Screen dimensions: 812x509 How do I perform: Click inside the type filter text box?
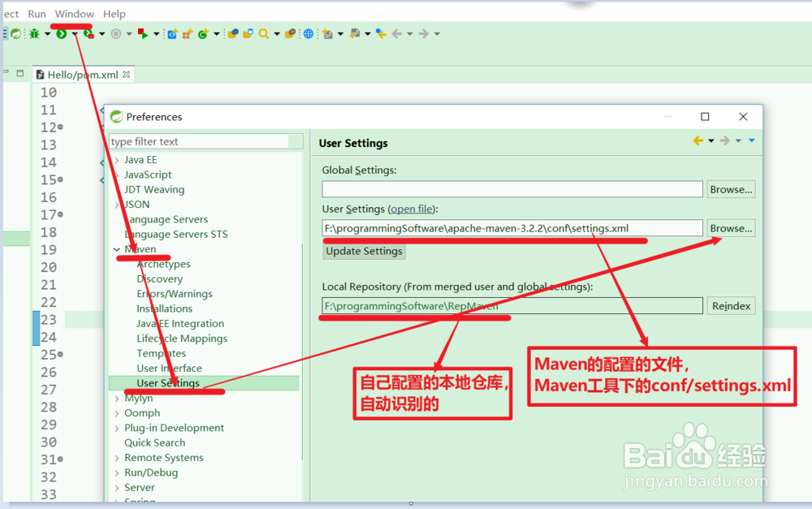pyautogui.click(x=203, y=141)
